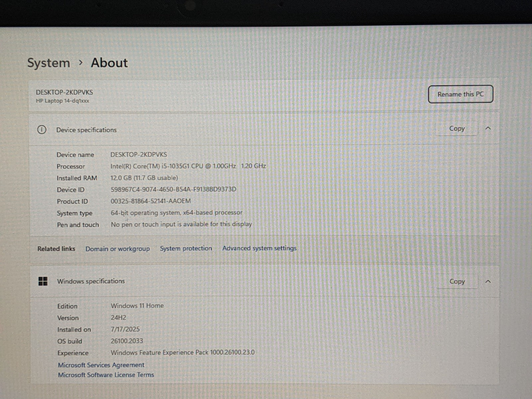Viewport: 532px width, 399px height.
Task: Click the Device specifications header title
Action: 86,130
